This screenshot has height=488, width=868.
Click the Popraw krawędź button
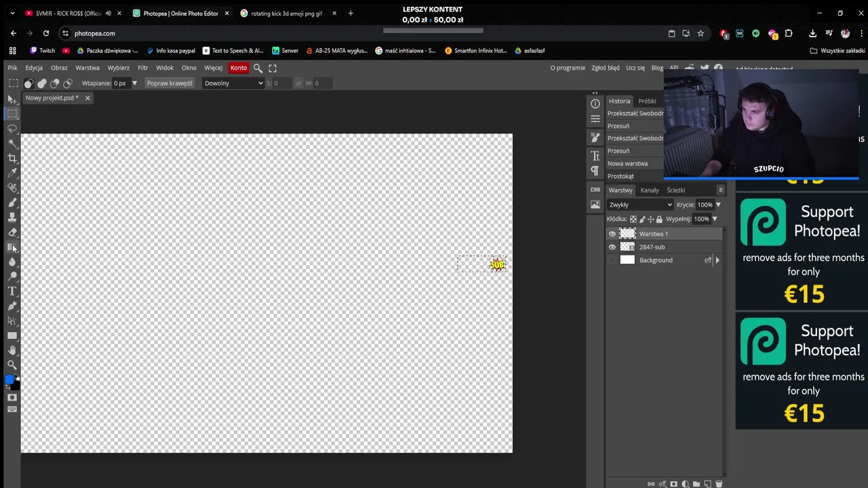[x=170, y=83]
